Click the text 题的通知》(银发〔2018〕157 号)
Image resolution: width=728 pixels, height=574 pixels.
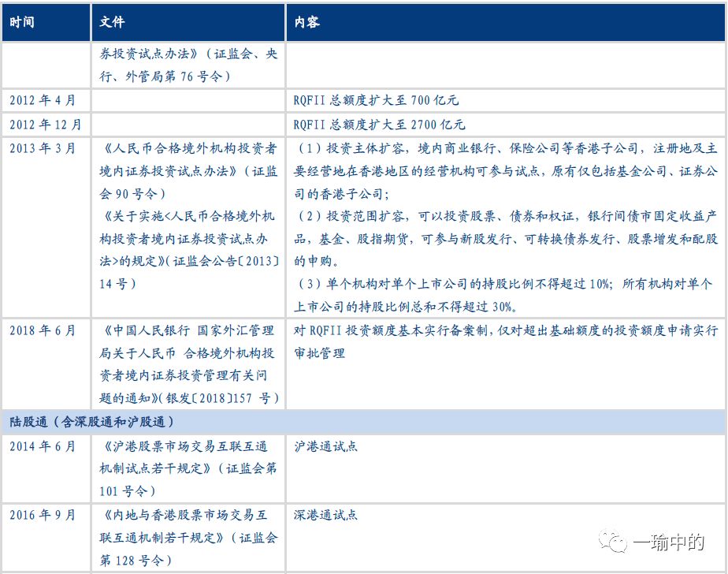(x=189, y=398)
